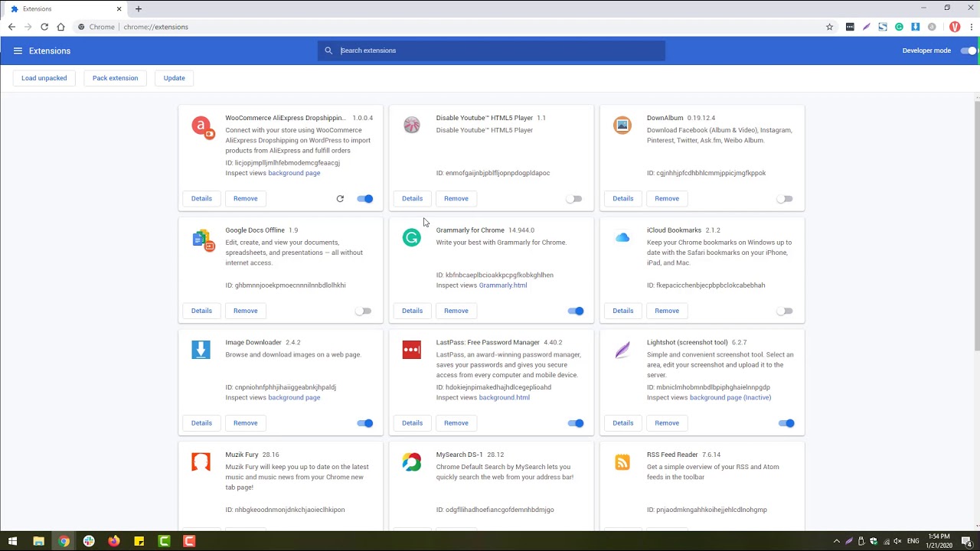
Task: Click Grammarly icon in browser toolbar
Action: tap(899, 27)
